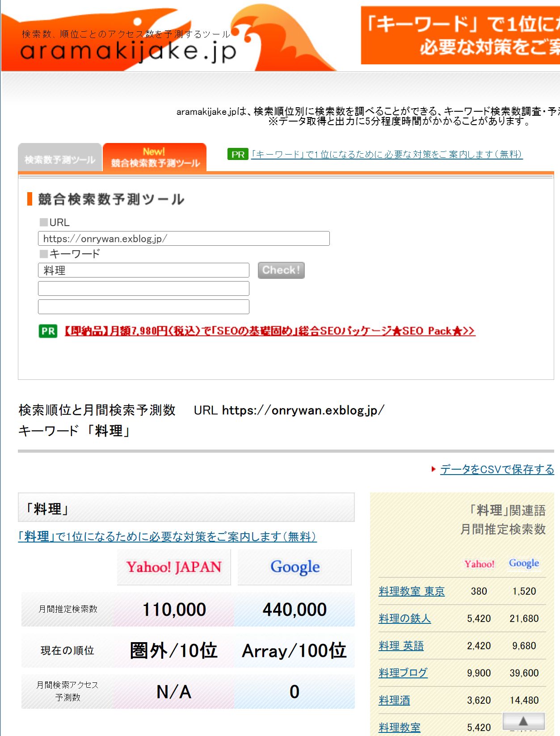The width and height of the screenshot is (560, 736).
Task: Click the 現在の順位 row label
Action: click(x=67, y=651)
